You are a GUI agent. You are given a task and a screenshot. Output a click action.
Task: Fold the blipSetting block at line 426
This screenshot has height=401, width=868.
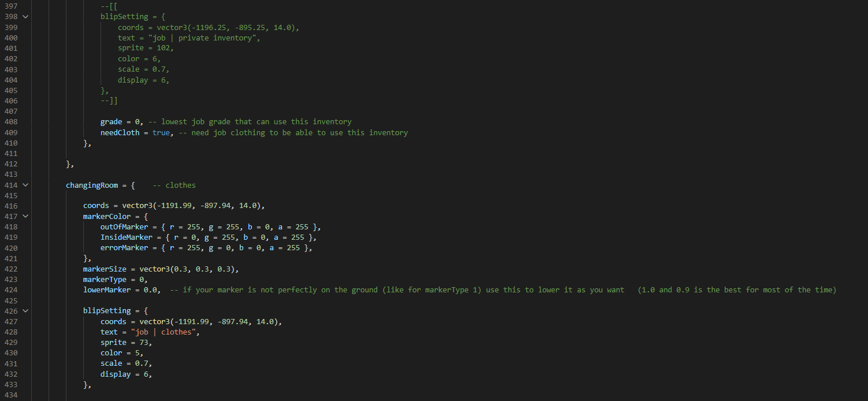pos(24,311)
